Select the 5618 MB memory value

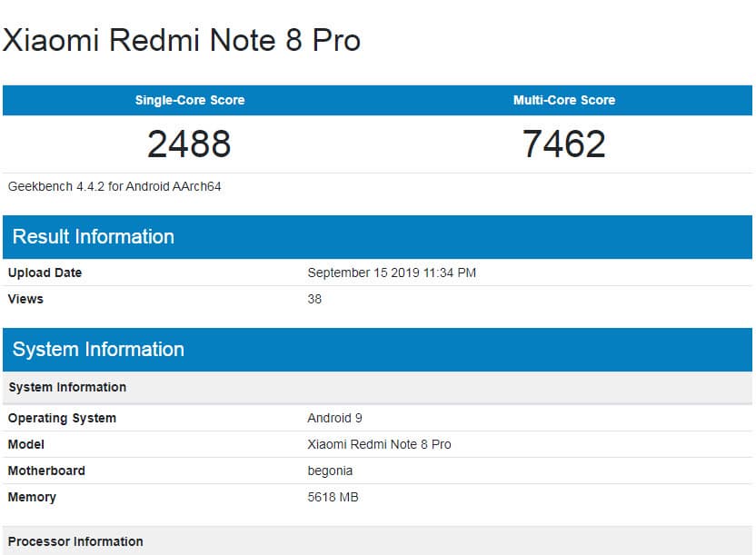click(x=334, y=497)
